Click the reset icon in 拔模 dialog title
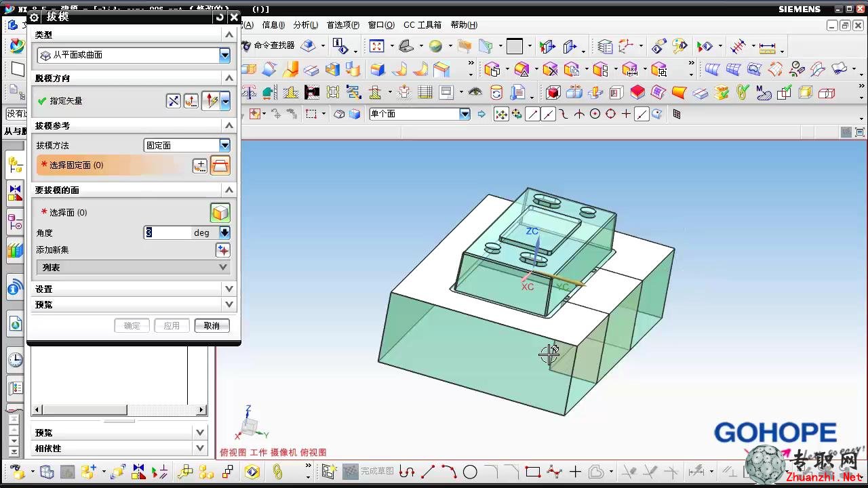The image size is (868, 488). pos(219,17)
